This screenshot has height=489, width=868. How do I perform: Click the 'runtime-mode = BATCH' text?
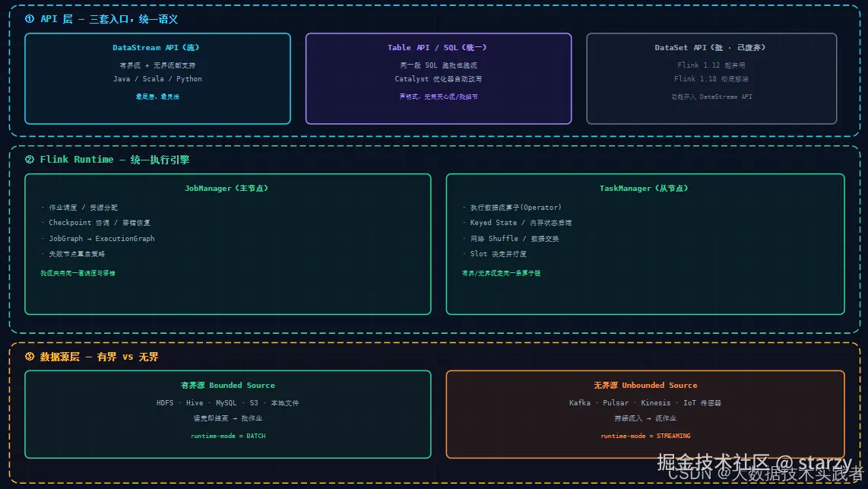click(x=228, y=436)
